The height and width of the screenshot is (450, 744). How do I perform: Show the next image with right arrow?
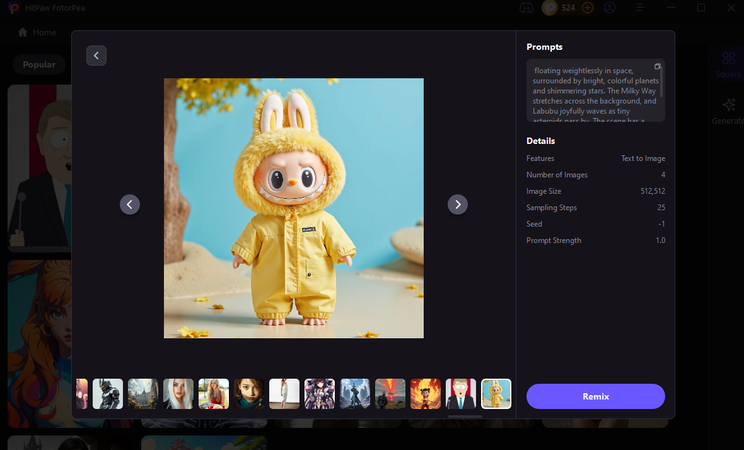[458, 205]
